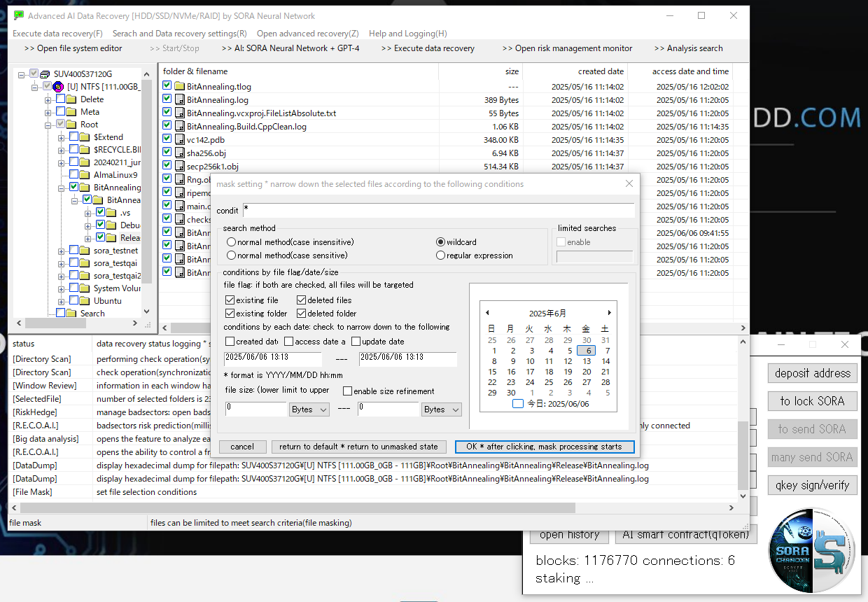The image size is (868, 602).
Task: Enable the access date condition checkbox
Action: [288, 342]
